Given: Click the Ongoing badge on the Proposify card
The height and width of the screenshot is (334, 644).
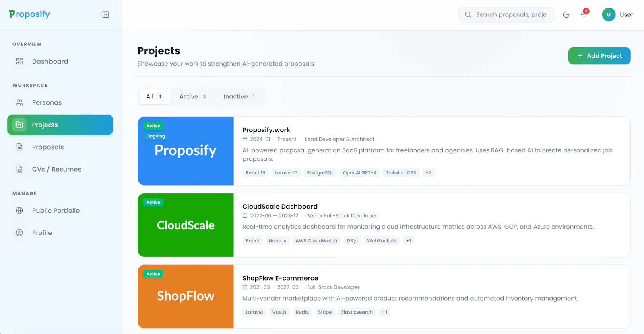Looking at the screenshot, I should point(156,136).
